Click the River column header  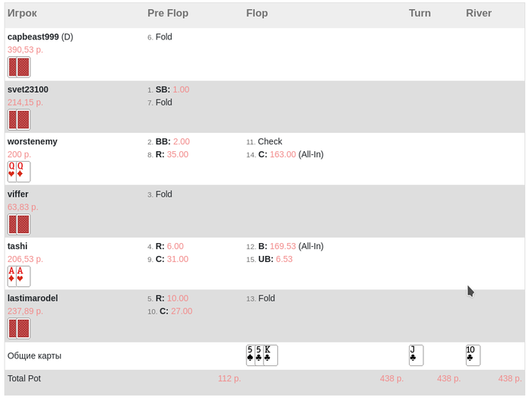pos(479,14)
